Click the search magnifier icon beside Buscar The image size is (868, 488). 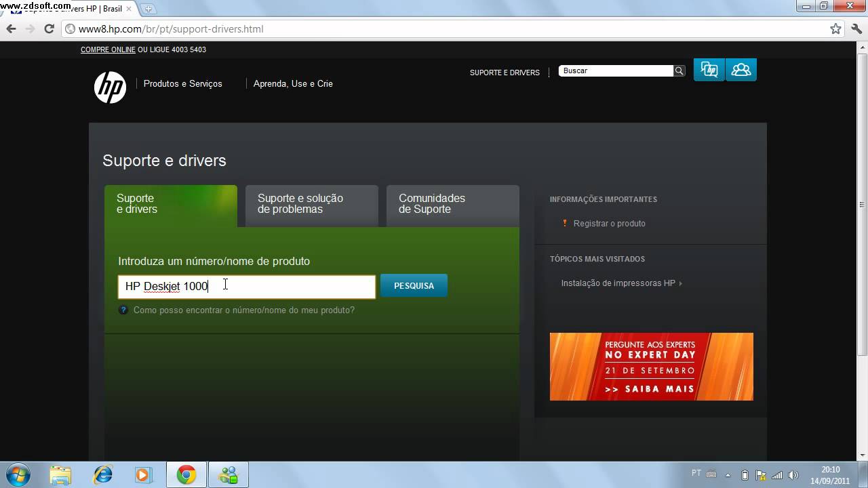click(x=679, y=70)
